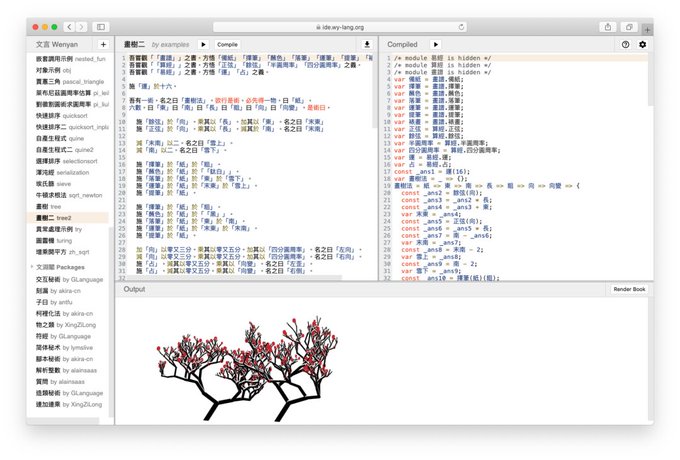Click the browser share icon
The height and width of the screenshot is (460, 680).
click(608, 27)
